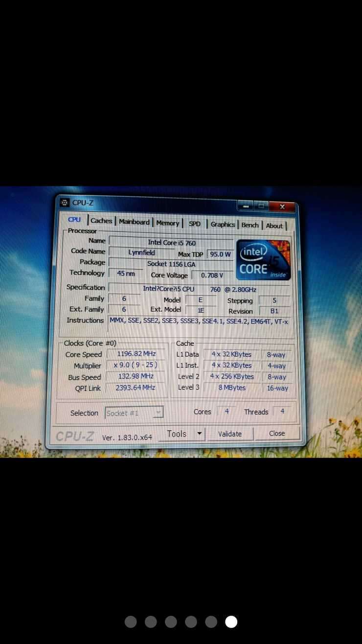The width and height of the screenshot is (362, 644).
Task: Click the Cores count value '4'
Action: click(226, 412)
